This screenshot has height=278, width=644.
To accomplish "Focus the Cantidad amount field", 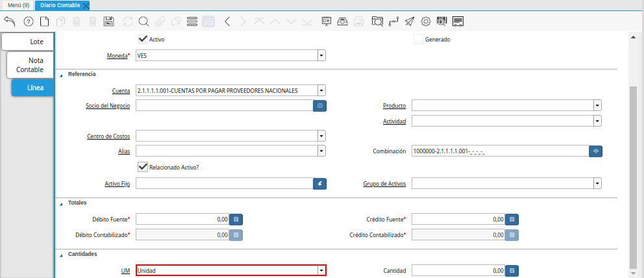I will (x=458, y=271).
